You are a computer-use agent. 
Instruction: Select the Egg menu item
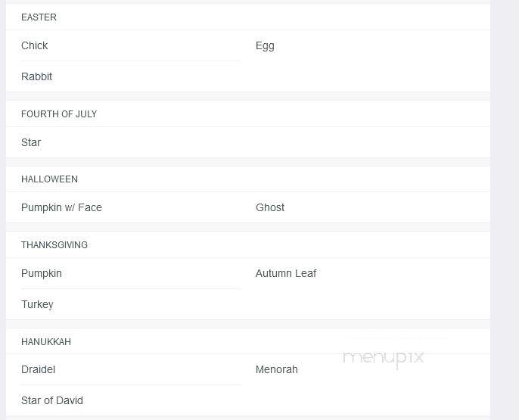click(x=265, y=46)
